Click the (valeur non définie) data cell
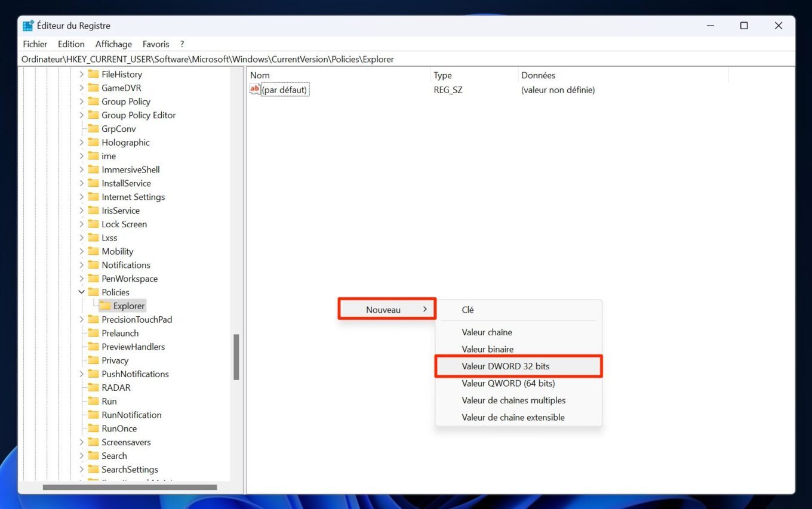Image resolution: width=812 pixels, height=509 pixels. coord(558,90)
